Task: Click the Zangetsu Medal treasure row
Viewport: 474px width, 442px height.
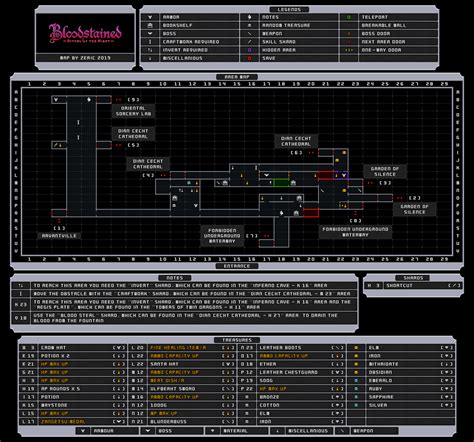Action: tap(73, 422)
